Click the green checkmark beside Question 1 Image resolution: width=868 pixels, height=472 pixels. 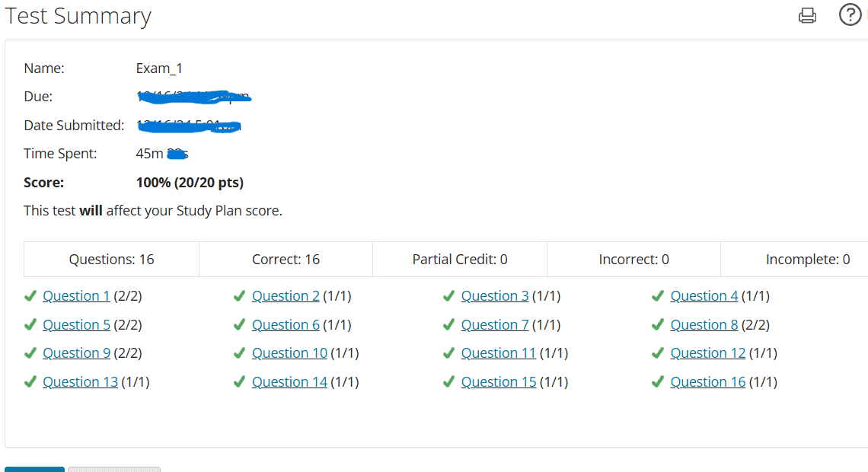point(30,295)
